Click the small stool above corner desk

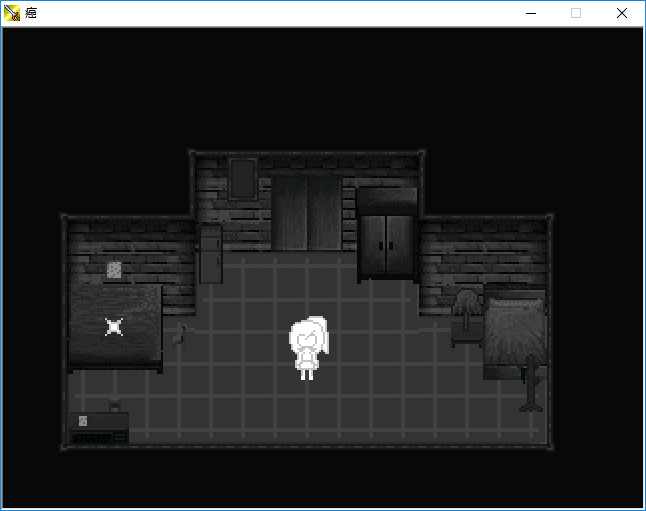115,406
